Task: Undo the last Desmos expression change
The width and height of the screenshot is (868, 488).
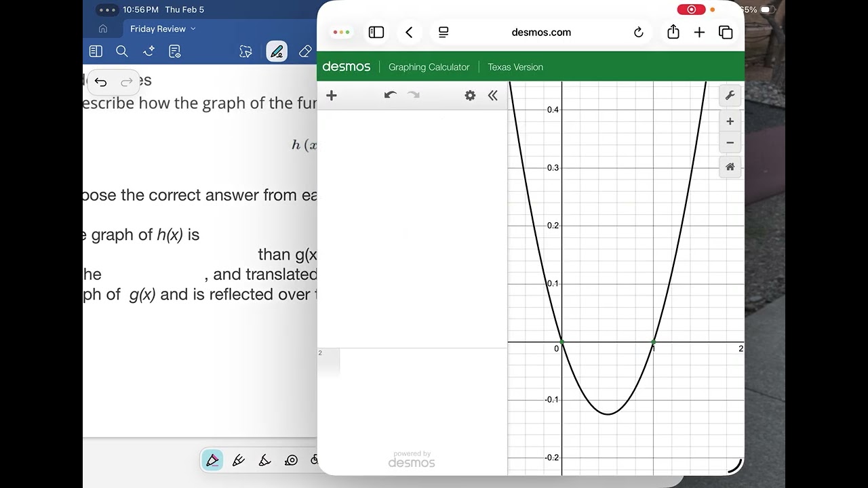Action: pyautogui.click(x=390, y=96)
